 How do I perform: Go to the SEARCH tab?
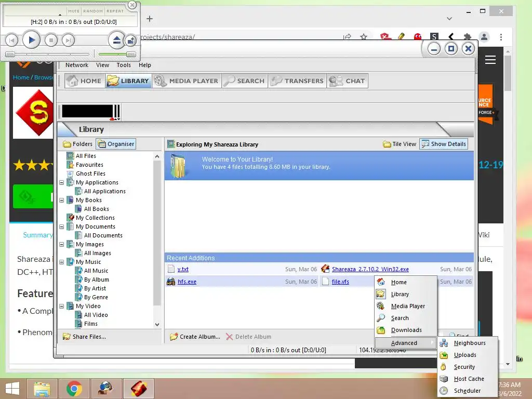[245, 81]
